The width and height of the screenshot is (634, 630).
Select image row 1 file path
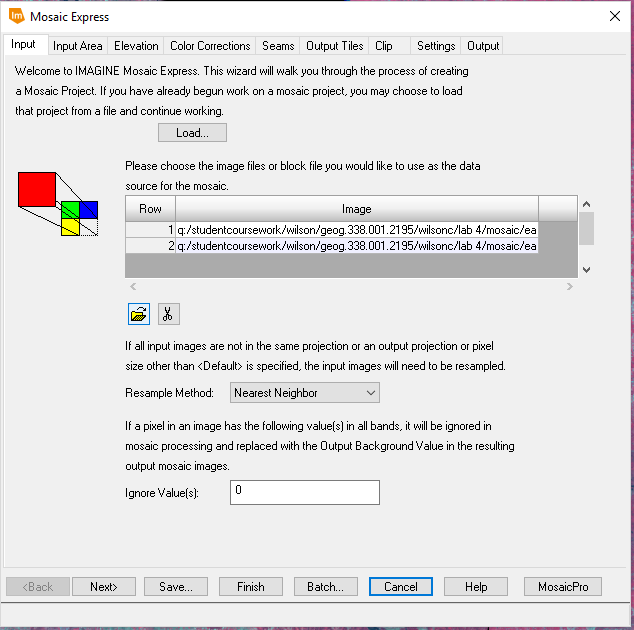357,230
